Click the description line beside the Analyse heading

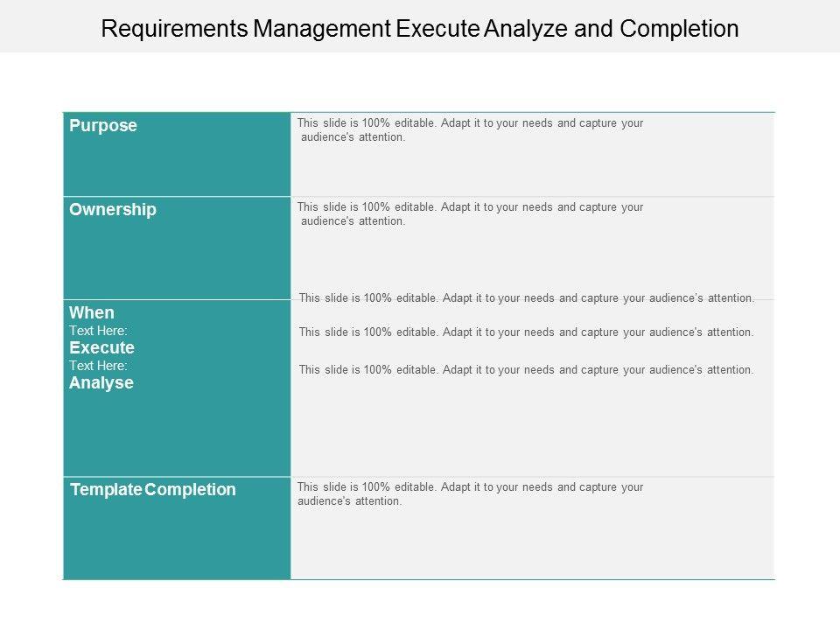click(526, 370)
